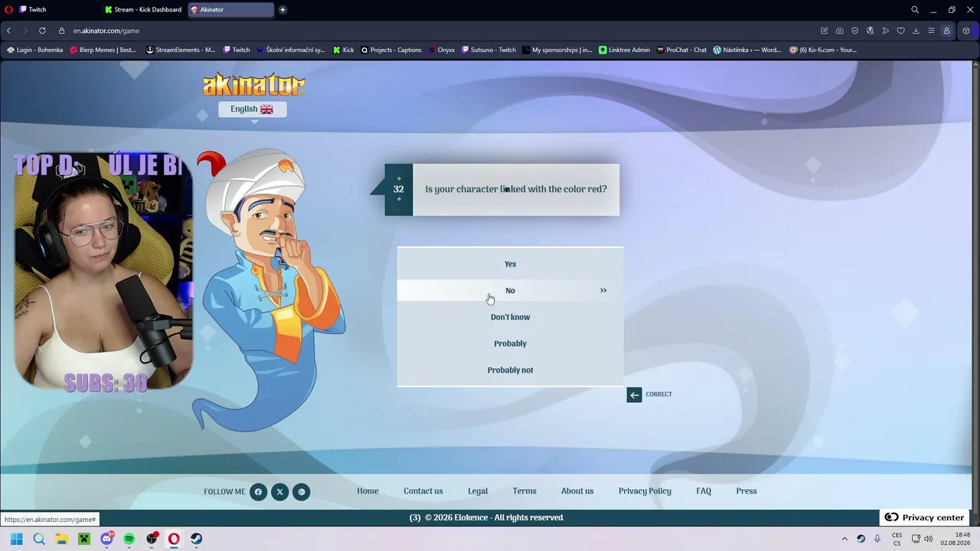Open the ProChat - Chat bookmark
Viewport: 980px width, 551px height.
pos(681,50)
